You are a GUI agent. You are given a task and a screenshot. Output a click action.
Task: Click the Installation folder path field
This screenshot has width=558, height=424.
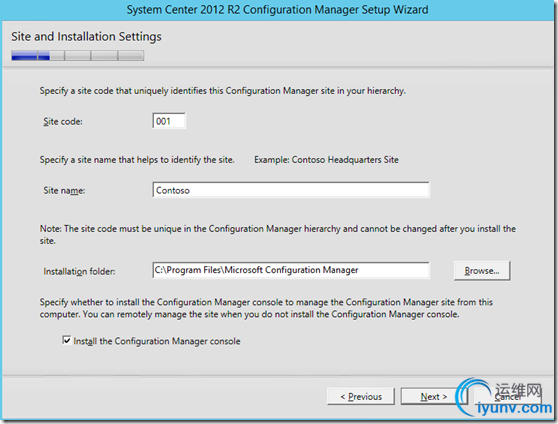click(291, 270)
